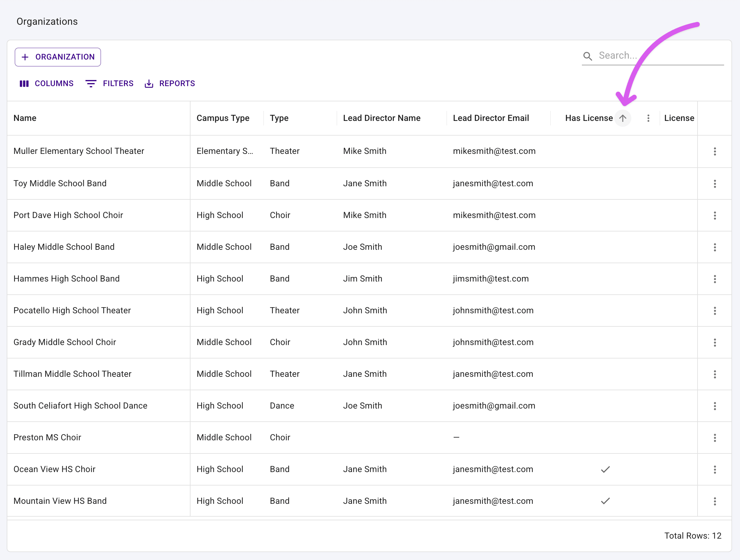The image size is (740, 560).
Task: Open row actions for Mountain View HS Band
Action: point(715,501)
